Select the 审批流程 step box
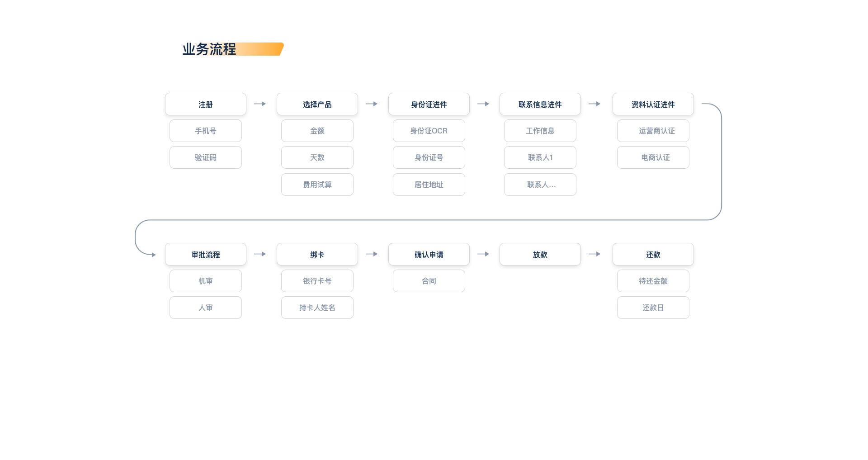This screenshot has width=868, height=460. (x=206, y=254)
